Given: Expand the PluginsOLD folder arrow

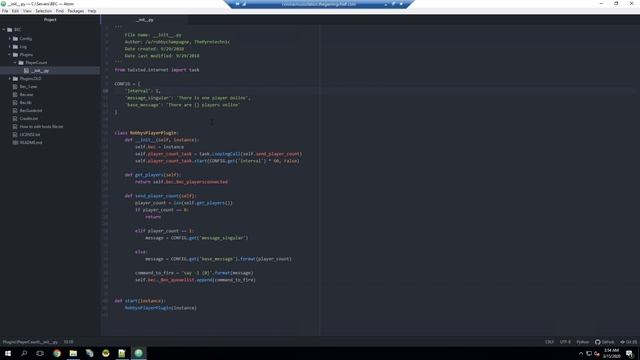Looking at the screenshot, I should tap(10, 78).
